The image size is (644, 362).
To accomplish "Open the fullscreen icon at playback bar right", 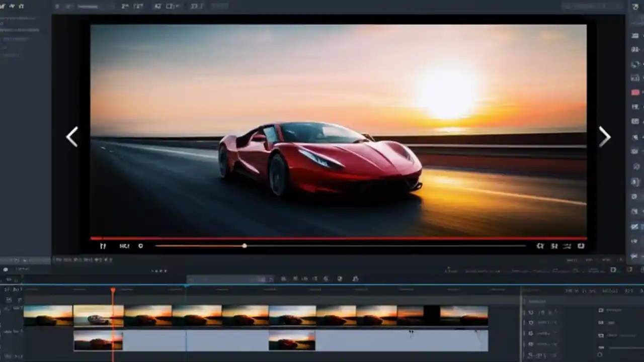I will point(580,246).
